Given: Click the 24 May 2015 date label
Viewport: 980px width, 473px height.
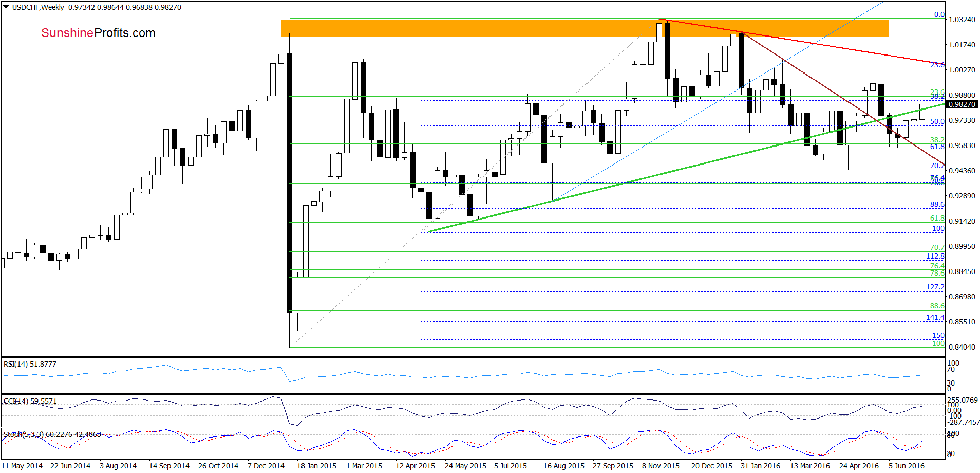Looking at the screenshot, I should (465, 466).
